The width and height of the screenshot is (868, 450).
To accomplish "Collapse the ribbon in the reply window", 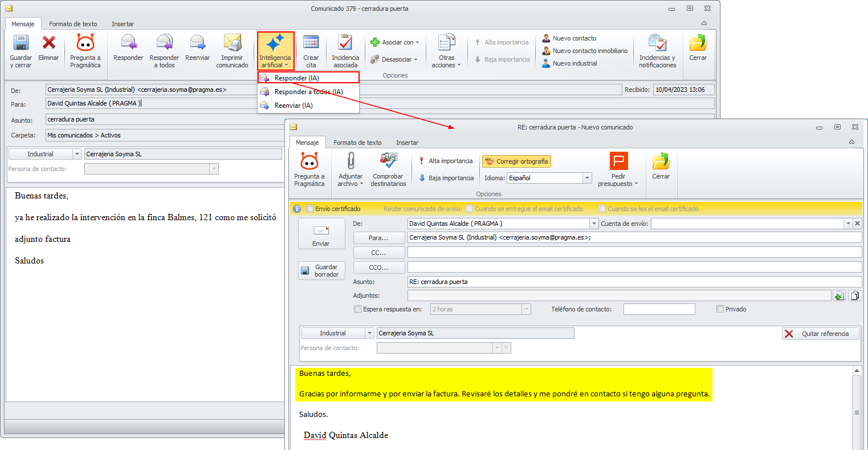I will pyautogui.click(x=851, y=142).
